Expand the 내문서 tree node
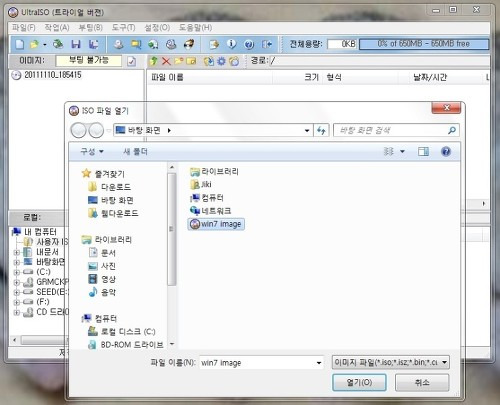This screenshot has width=500, height=405. [16, 253]
